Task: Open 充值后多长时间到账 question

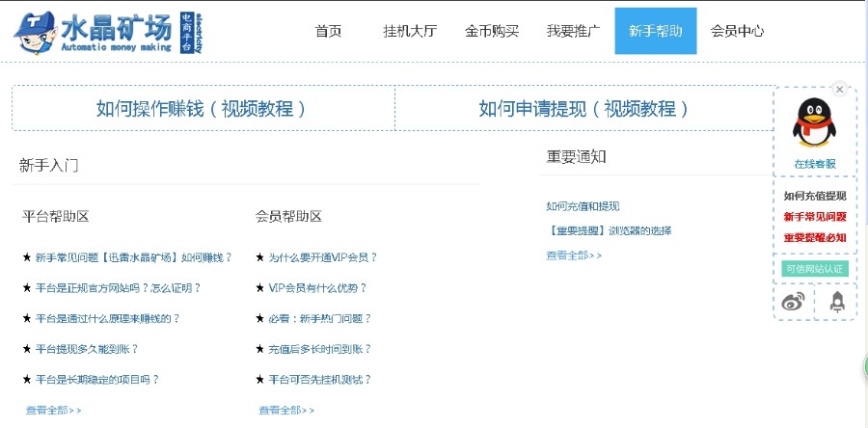Action: (x=319, y=349)
